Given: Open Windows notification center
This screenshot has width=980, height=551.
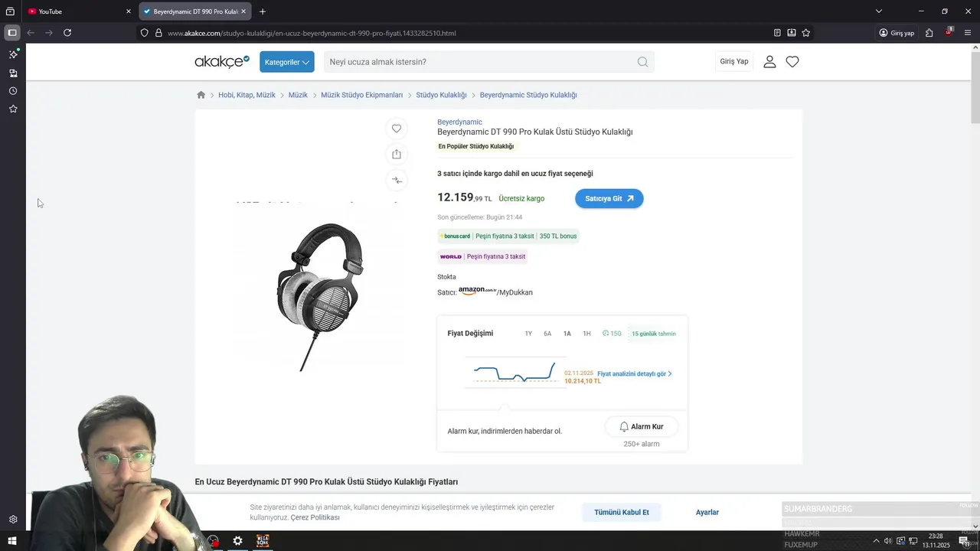Looking at the screenshot, I should click(x=964, y=541).
